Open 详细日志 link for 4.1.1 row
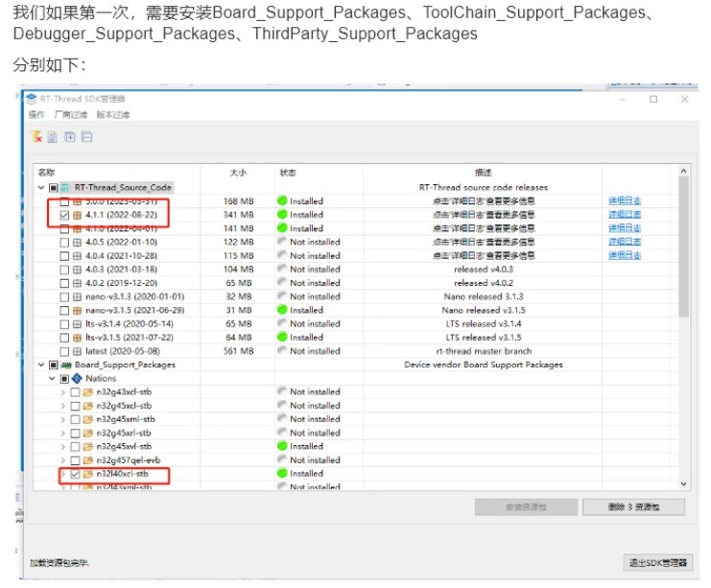This screenshot has width=711, height=588. [625, 214]
